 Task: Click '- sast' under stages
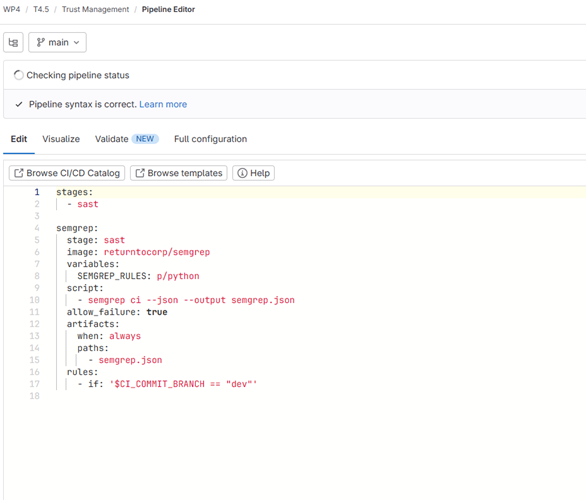(83, 204)
